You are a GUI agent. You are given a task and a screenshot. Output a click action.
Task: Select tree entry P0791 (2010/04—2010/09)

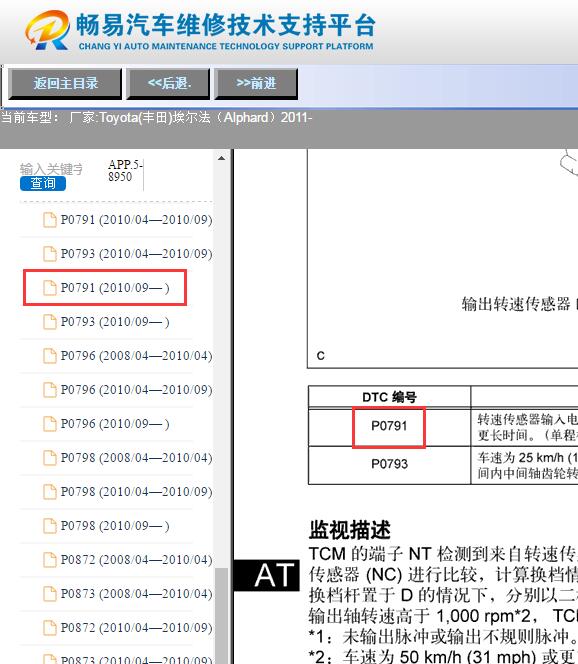coord(136,220)
